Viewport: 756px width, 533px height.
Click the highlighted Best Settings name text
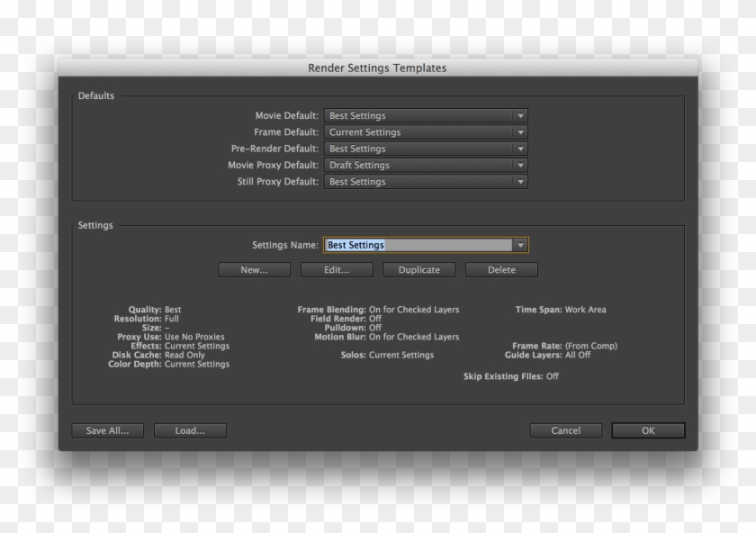point(356,245)
